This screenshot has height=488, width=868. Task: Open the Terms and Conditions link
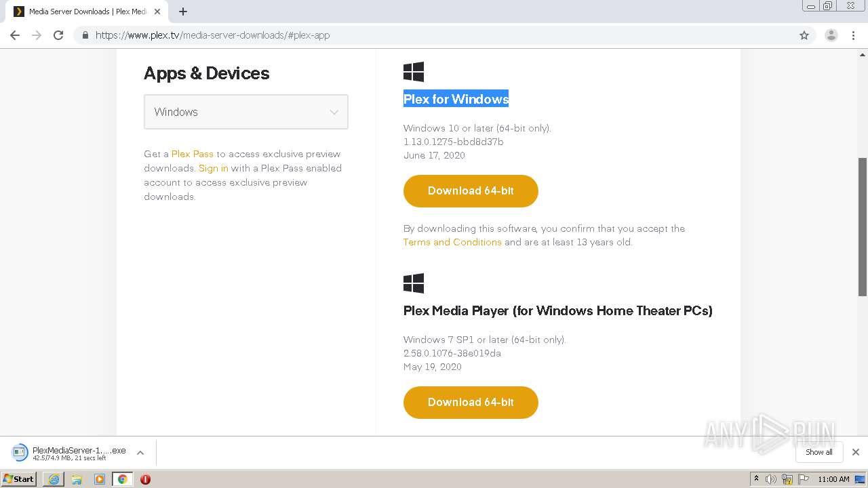(x=452, y=242)
